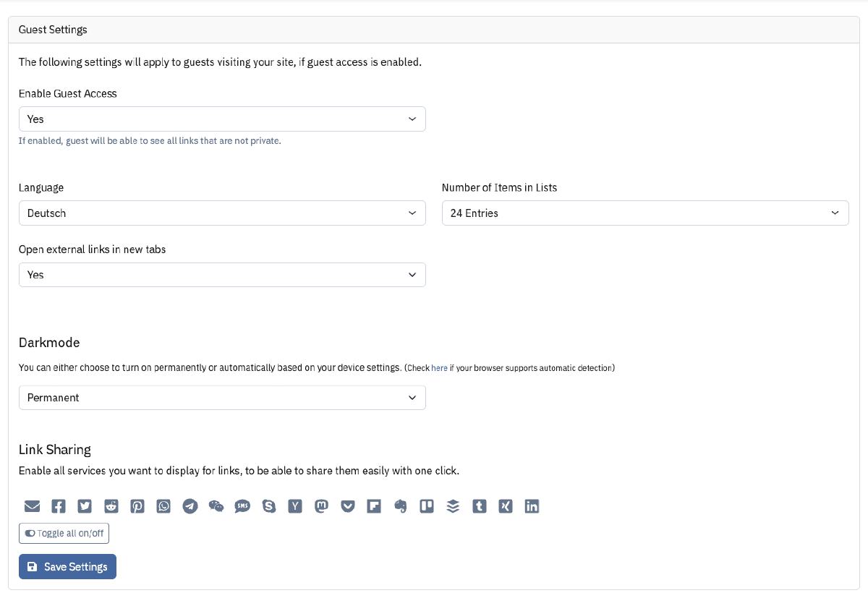Toggle the Tumblr sharing service
Screen dimensions: 868x606
pyautogui.click(x=479, y=506)
